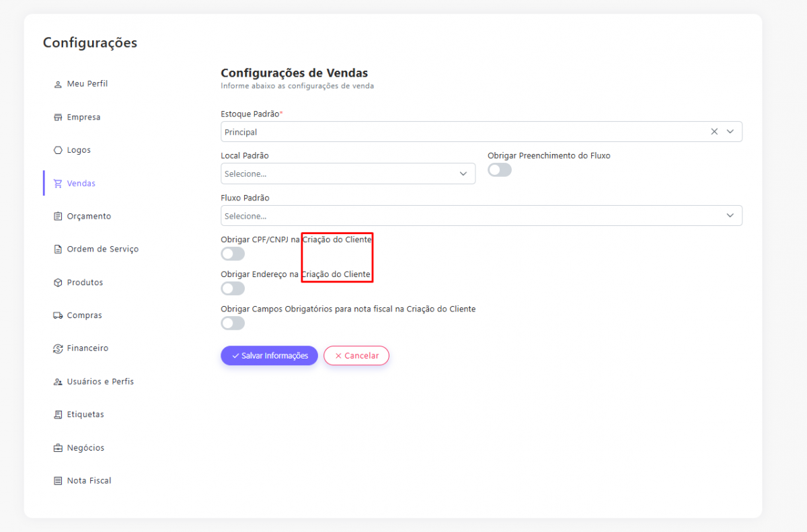Screen dimensions: 807x532
Task: Click the Produtos box icon
Action: point(58,282)
